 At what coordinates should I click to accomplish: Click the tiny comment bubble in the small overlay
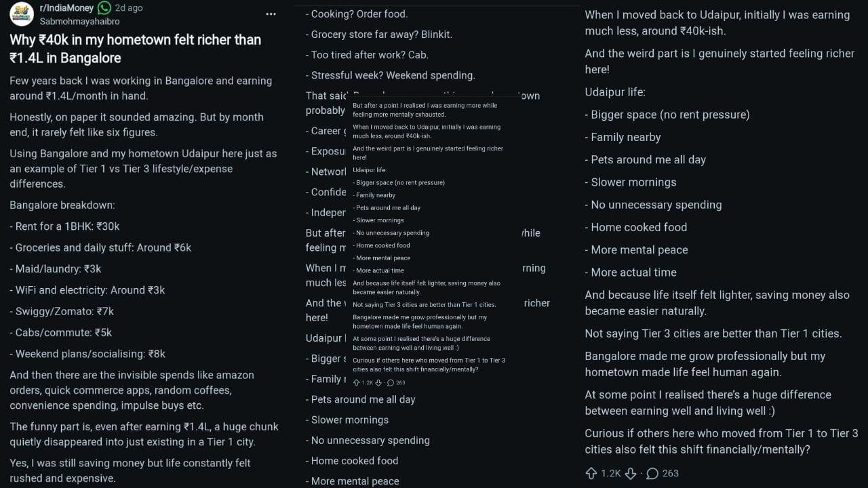[x=391, y=383]
